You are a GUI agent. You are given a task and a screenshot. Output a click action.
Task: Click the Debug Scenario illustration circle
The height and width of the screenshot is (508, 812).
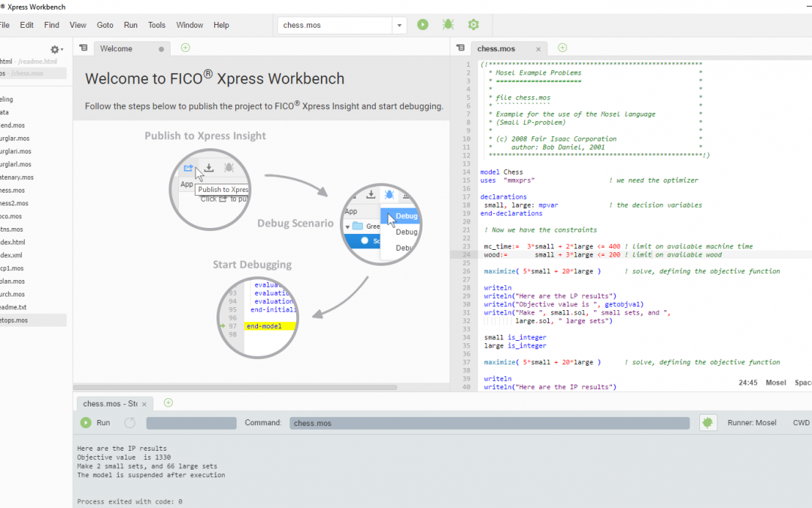[381, 224]
